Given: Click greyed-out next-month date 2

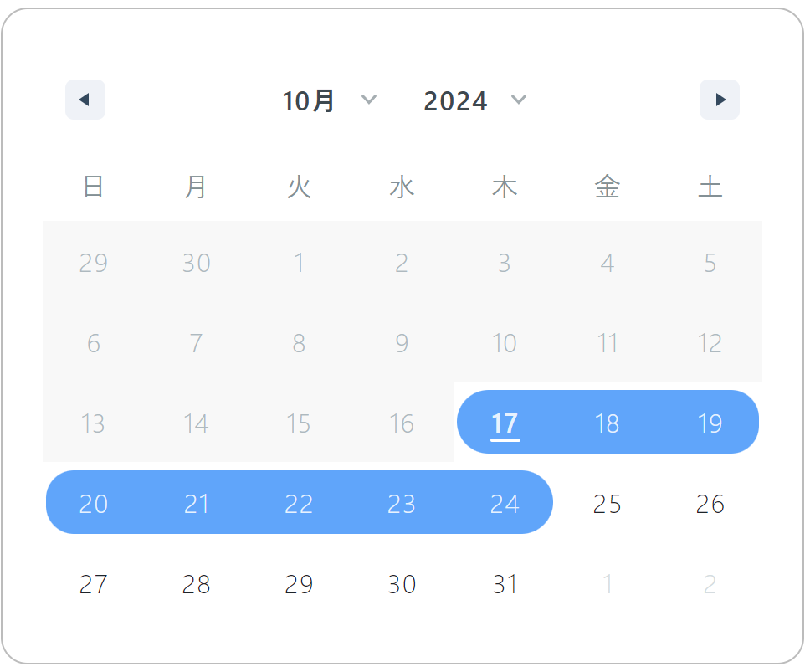Looking at the screenshot, I should [x=710, y=583].
